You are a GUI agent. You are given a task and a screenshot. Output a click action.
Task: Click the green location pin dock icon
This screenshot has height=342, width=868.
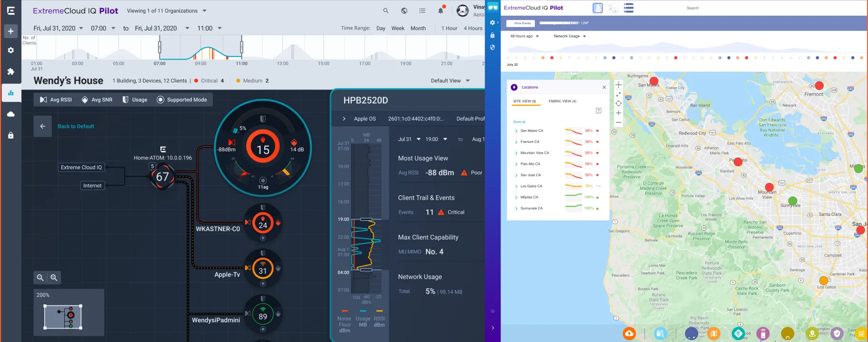point(812,333)
